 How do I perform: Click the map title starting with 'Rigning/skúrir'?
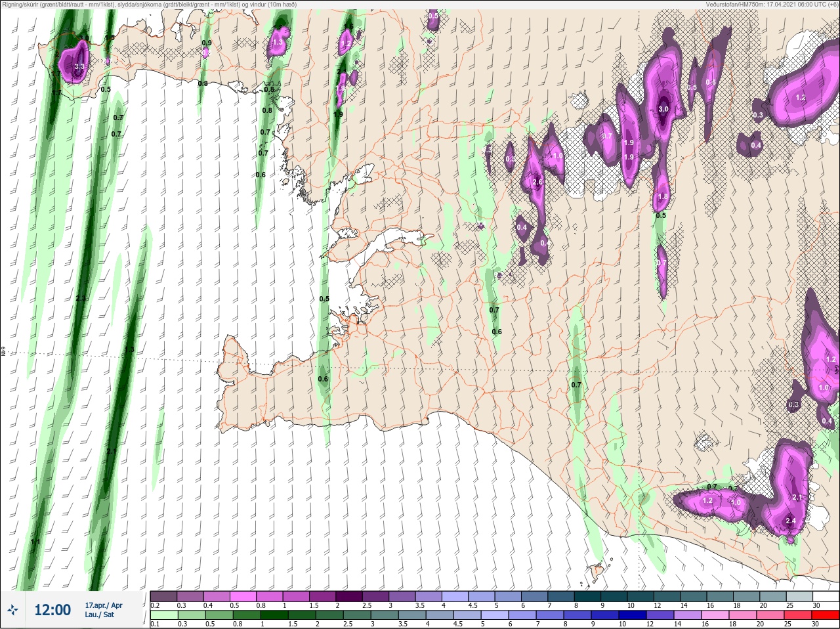pos(150,4)
